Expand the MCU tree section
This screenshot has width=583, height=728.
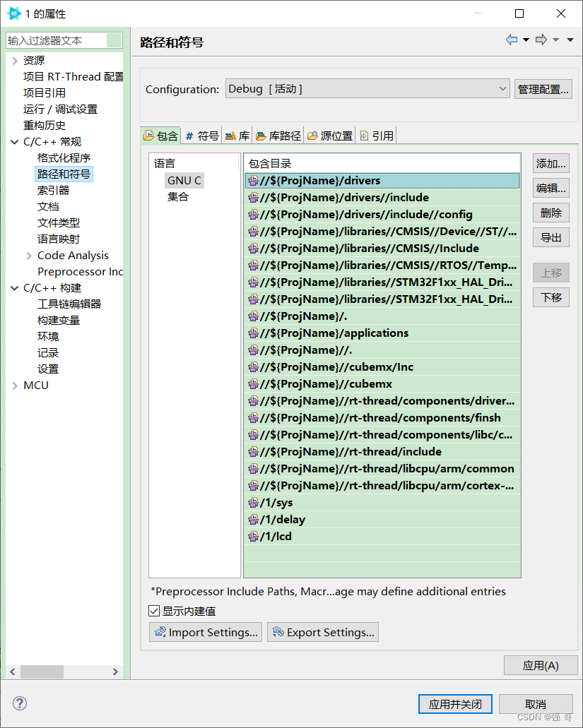(16, 385)
